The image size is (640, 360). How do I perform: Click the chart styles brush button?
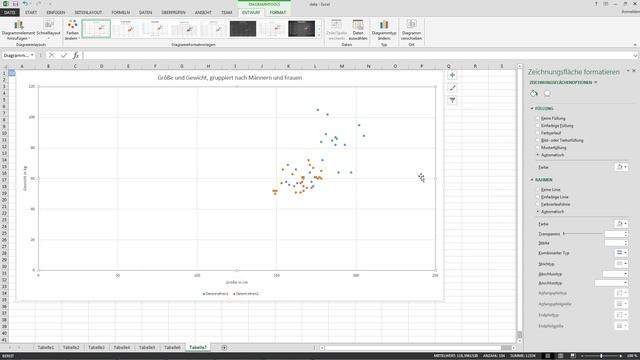pos(452,88)
